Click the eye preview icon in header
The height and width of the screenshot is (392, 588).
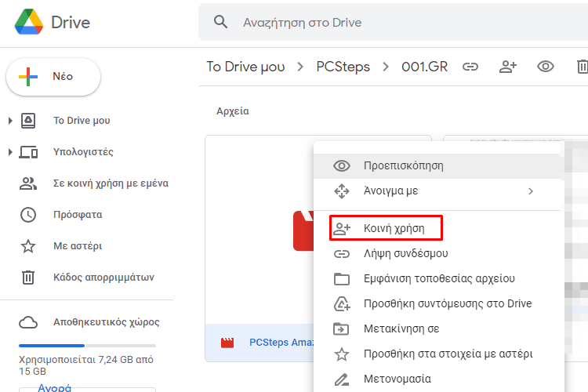545,67
